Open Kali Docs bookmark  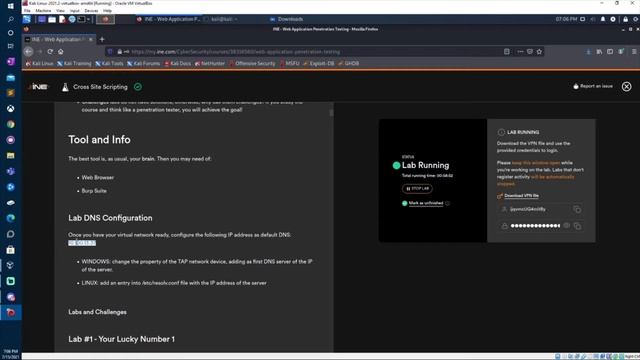click(178, 63)
